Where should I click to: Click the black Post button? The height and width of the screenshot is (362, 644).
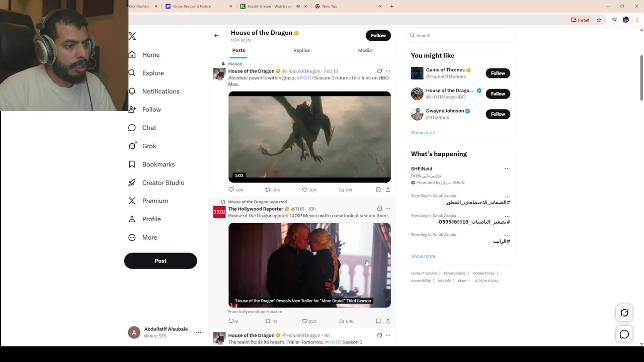160,261
